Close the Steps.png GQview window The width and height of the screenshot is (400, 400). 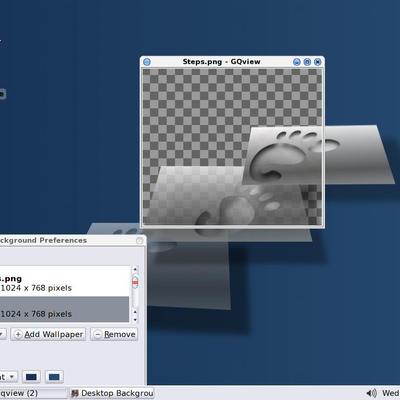pos(318,62)
